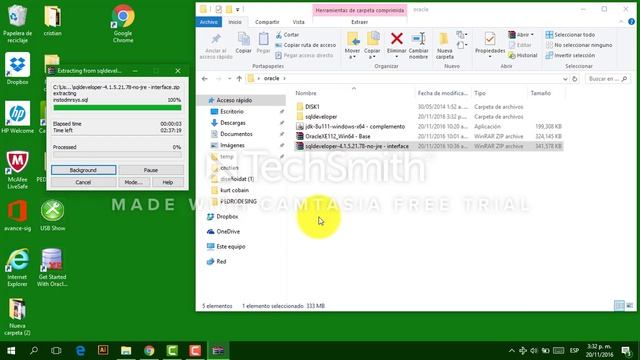Click Mode... in extraction dialog
Viewport: 640px width, 360px height.
(133, 182)
